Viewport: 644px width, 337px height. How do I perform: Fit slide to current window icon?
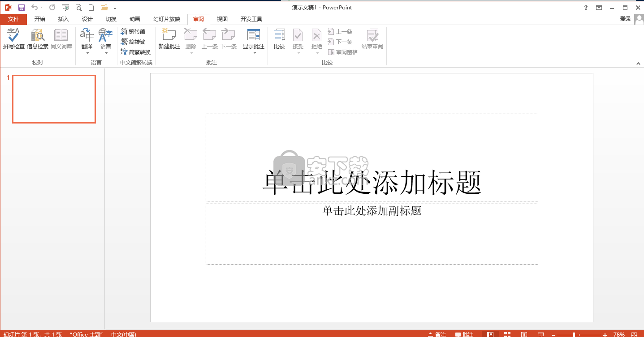[x=634, y=334]
